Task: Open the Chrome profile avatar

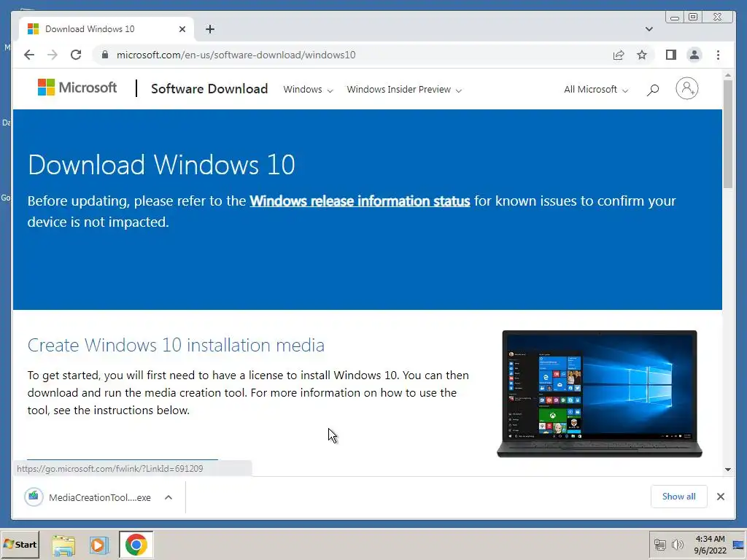Action: (694, 55)
